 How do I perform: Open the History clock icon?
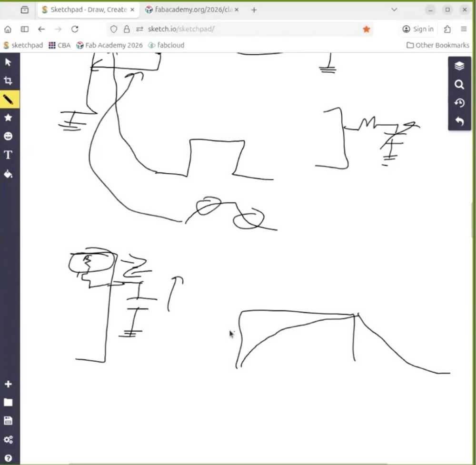[459, 103]
